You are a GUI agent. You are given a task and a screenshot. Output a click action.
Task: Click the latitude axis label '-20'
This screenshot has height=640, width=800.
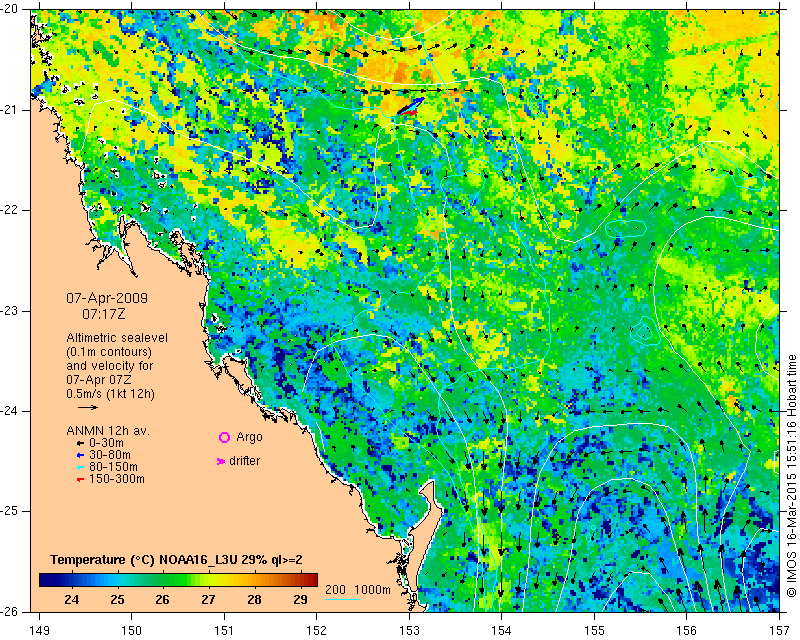click(9, 9)
